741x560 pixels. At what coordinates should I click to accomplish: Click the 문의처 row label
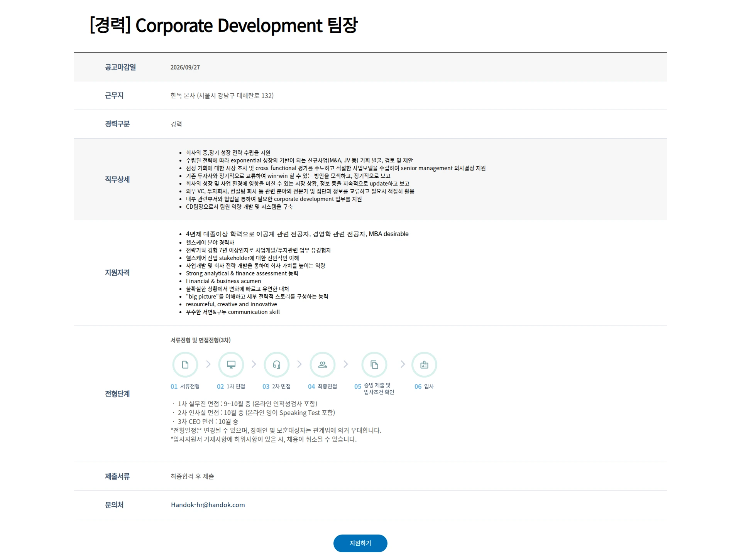coord(114,505)
